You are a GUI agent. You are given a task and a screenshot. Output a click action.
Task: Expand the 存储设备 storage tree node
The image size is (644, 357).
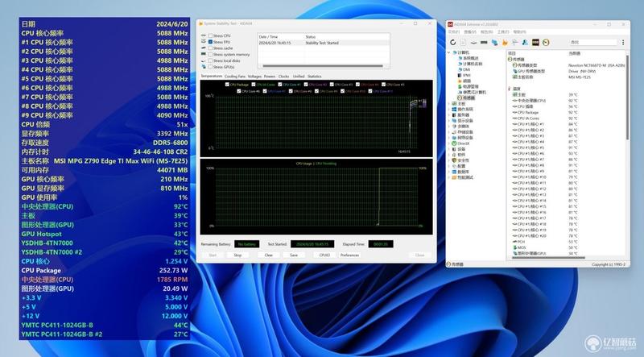pos(448,132)
